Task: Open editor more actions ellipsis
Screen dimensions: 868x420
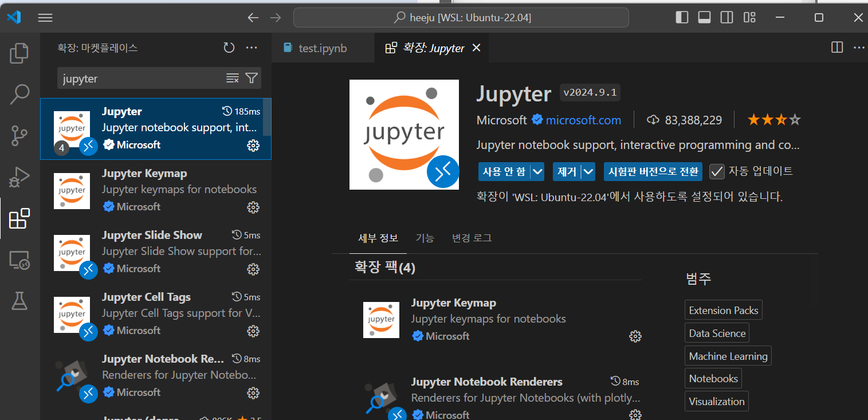Action: 858,48
